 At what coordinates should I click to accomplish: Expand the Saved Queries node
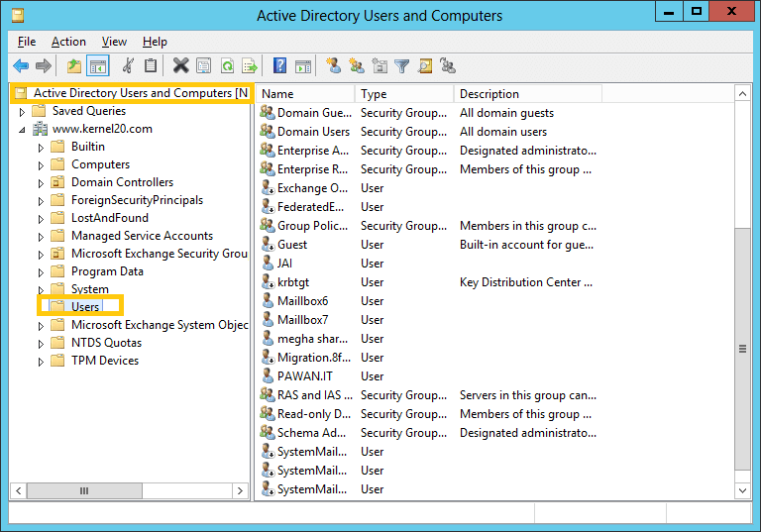pyautogui.click(x=22, y=112)
